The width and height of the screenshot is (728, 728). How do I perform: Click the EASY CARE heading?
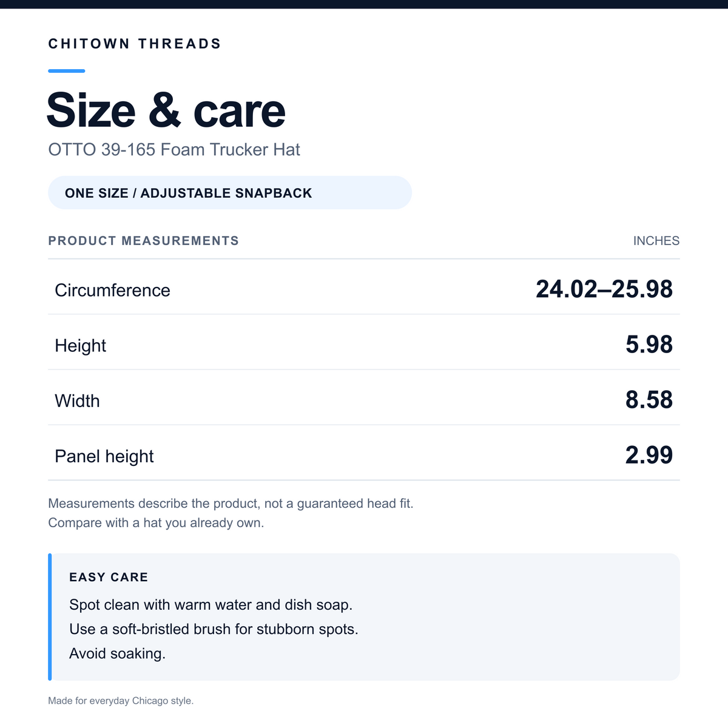(109, 577)
